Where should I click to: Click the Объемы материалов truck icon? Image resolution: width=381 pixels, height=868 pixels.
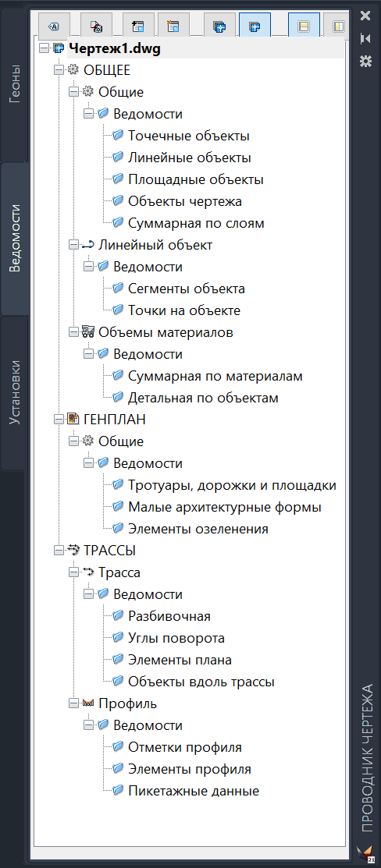(88, 332)
